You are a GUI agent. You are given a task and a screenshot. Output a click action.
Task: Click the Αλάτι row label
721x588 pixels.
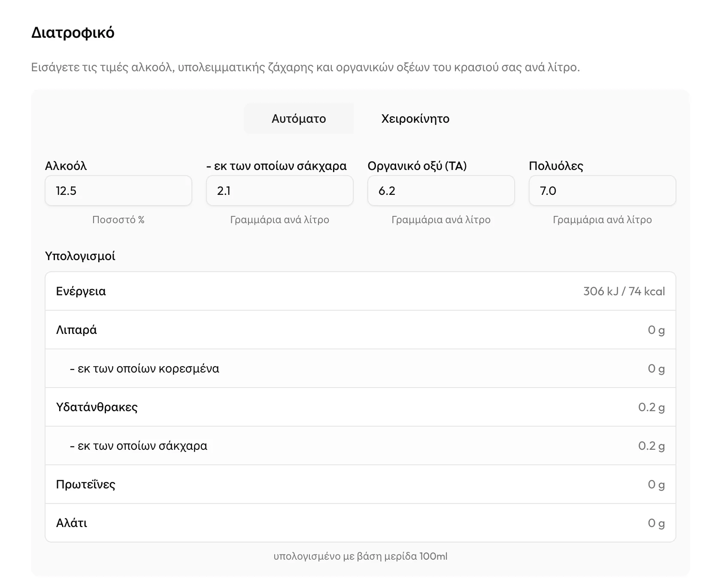tap(72, 523)
